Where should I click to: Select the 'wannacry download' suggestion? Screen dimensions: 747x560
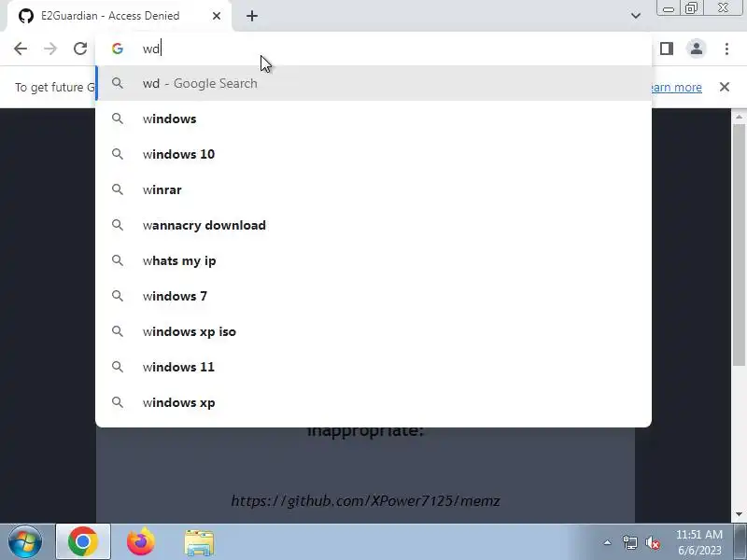click(x=373, y=225)
